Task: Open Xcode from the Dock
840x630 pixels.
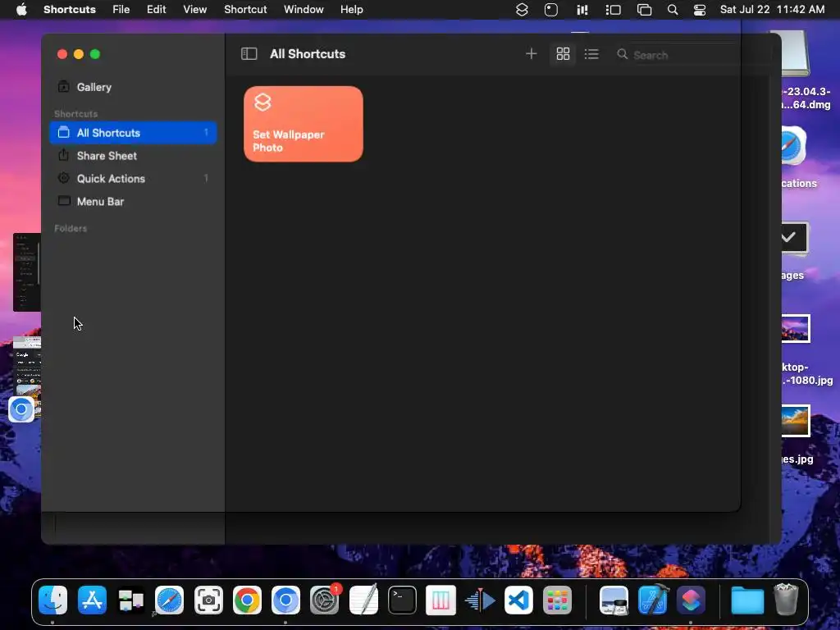Action: pyautogui.click(x=652, y=600)
